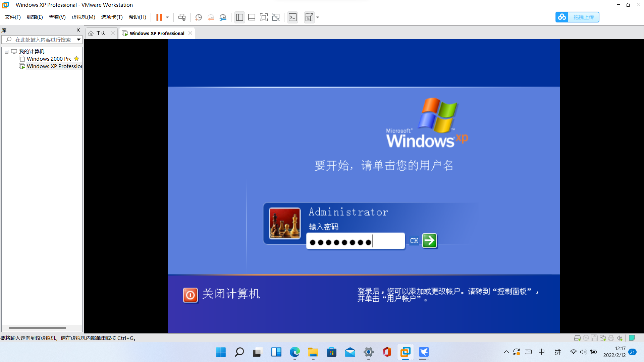Toggle Unity mode button

(x=276, y=17)
